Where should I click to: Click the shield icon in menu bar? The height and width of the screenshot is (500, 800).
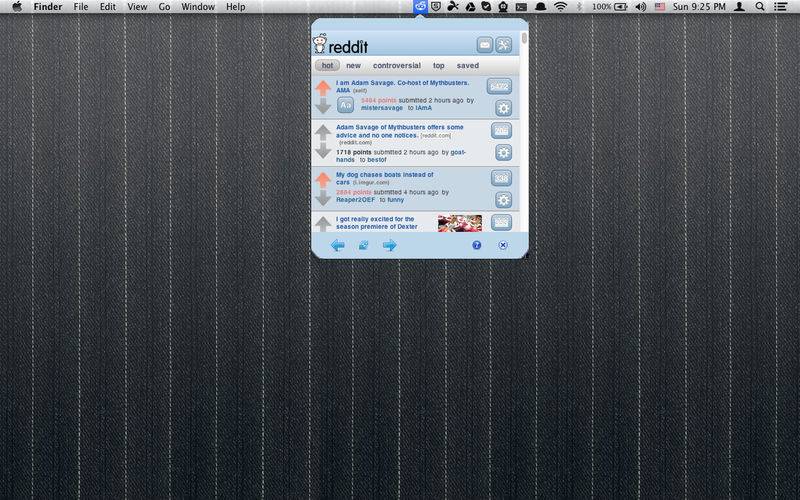pos(436,7)
